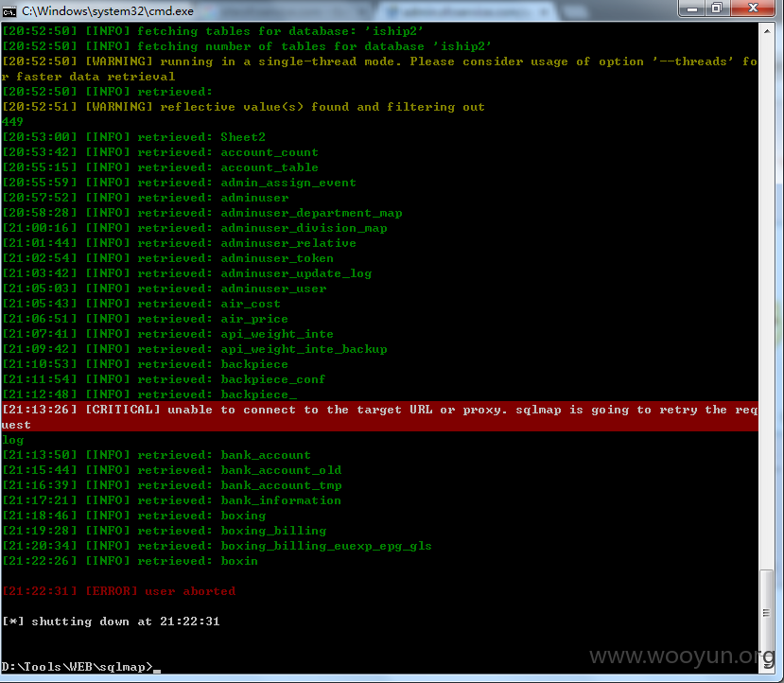Screen dimensions: 784x683
Task: Click the 'bank_account_tmp' table name
Action: (x=281, y=485)
